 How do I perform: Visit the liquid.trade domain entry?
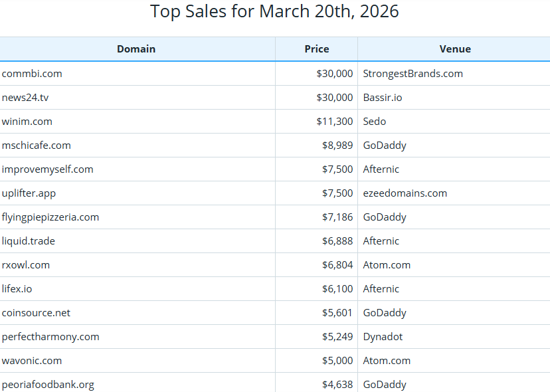pyautogui.click(x=28, y=241)
